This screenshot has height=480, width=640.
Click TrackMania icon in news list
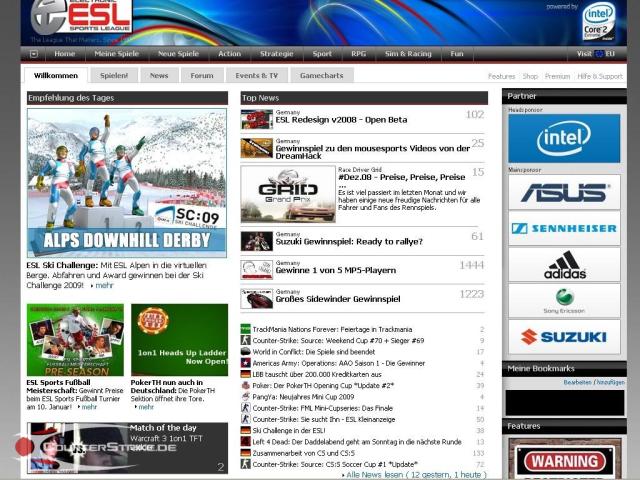245,329
